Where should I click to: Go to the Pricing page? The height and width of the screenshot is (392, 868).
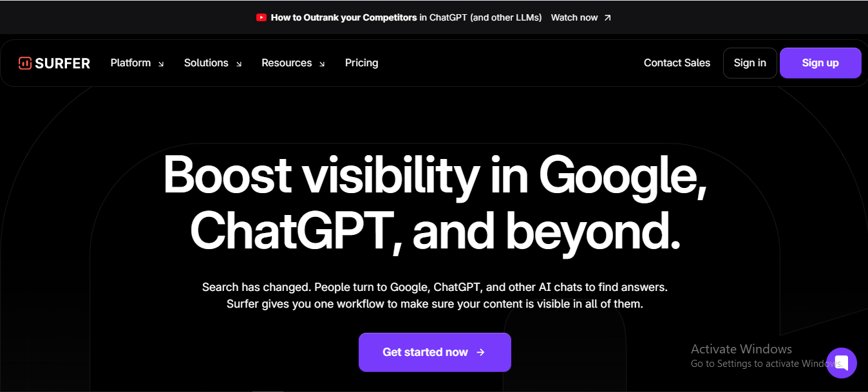pyautogui.click(x=361, y=63)
